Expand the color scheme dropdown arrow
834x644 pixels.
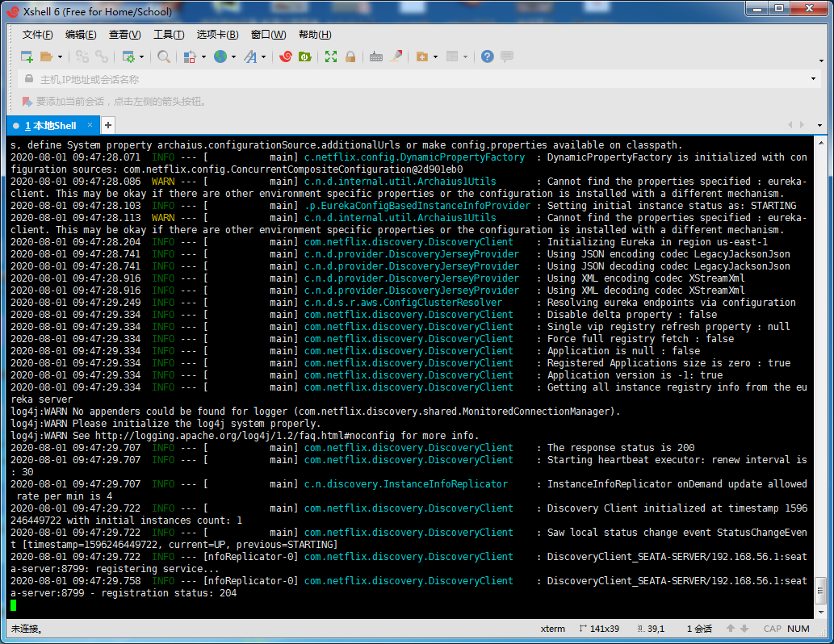(x=203, y=57)
